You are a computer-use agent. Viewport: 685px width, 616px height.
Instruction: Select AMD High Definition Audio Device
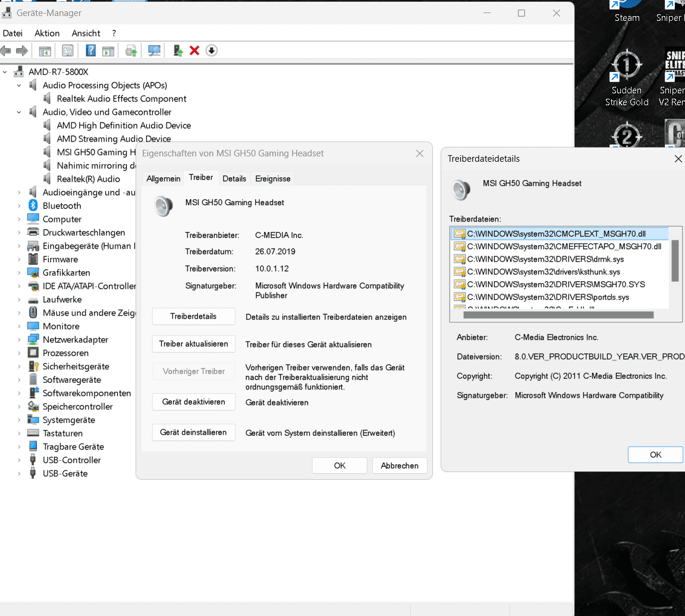124,125
